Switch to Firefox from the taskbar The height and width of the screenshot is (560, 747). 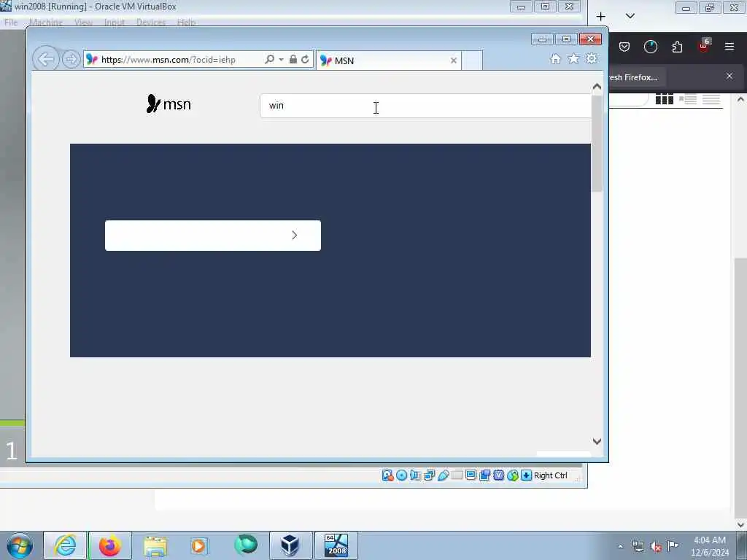coord(110,545)
